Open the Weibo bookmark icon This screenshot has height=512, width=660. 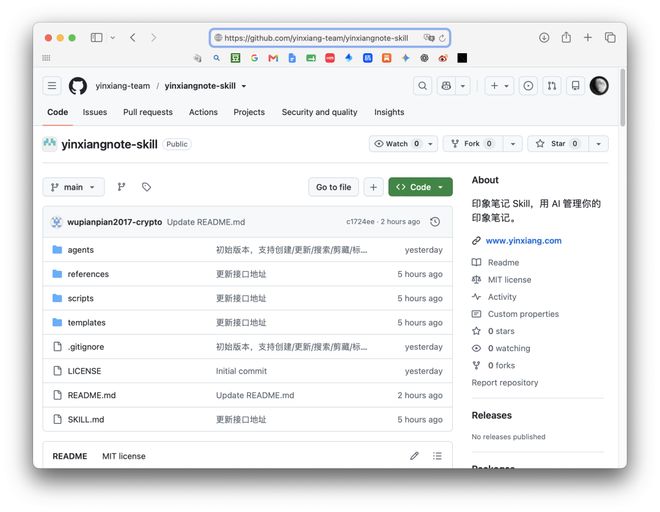(x=443, y=58)
